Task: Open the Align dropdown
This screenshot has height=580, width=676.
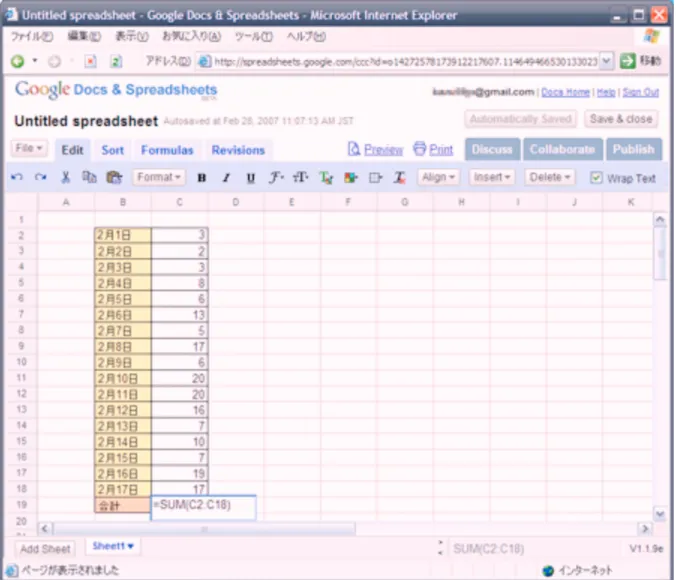Action: (x=438, y=177)
